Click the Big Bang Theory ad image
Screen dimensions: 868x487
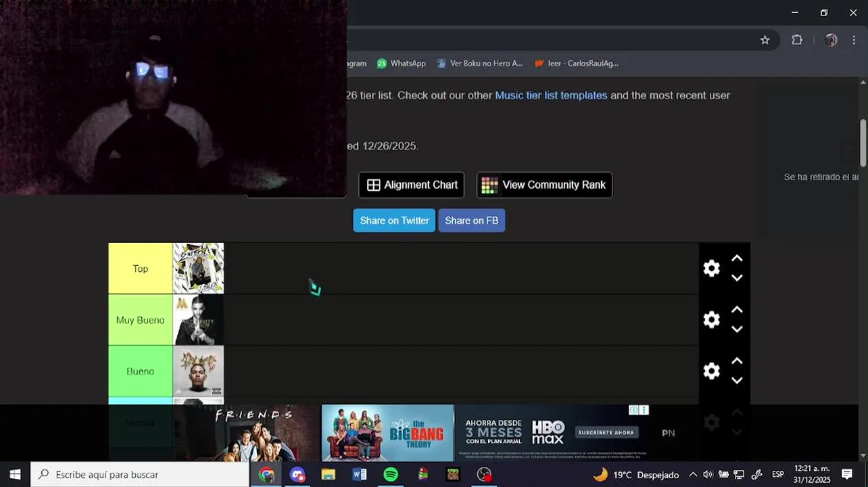tap(388, 433)
